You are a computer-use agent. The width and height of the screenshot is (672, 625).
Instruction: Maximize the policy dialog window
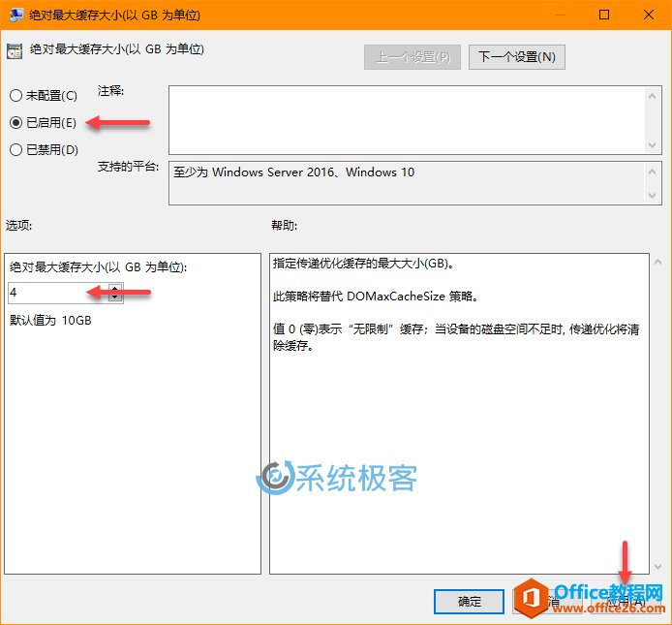click(604, 15)
